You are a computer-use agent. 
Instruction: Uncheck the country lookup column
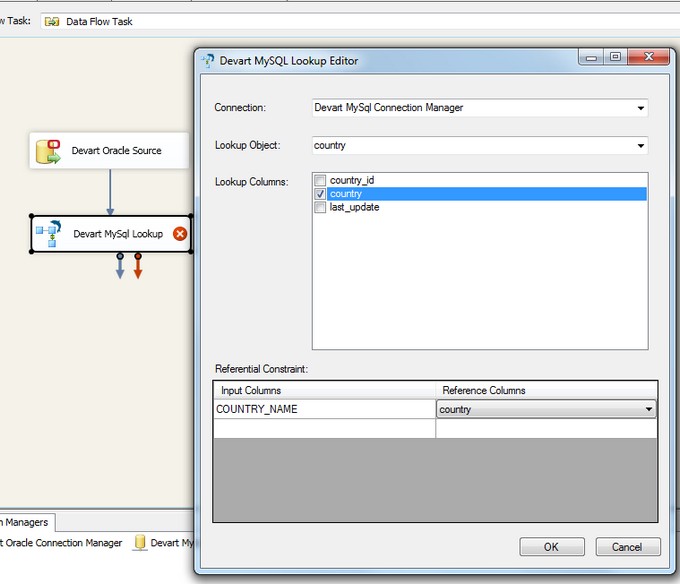320,194
